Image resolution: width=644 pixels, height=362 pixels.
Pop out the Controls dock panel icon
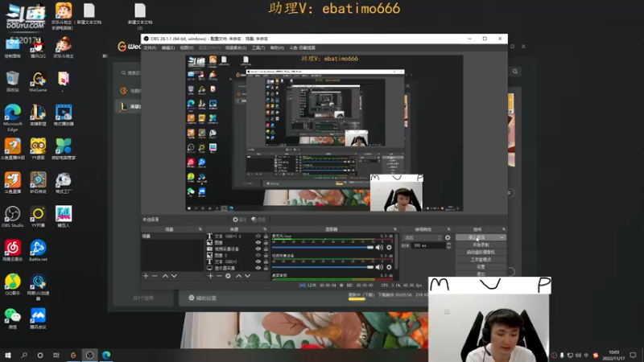click(504, 229)
